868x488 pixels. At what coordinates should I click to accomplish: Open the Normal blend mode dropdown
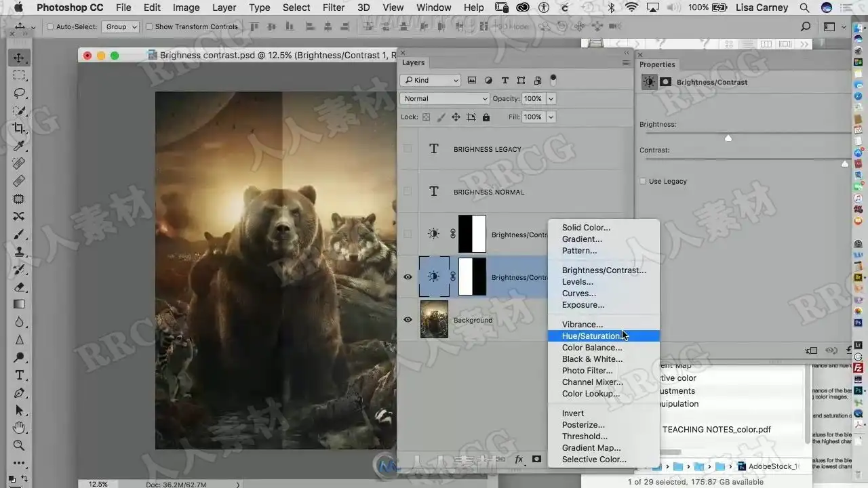(444, 99)
